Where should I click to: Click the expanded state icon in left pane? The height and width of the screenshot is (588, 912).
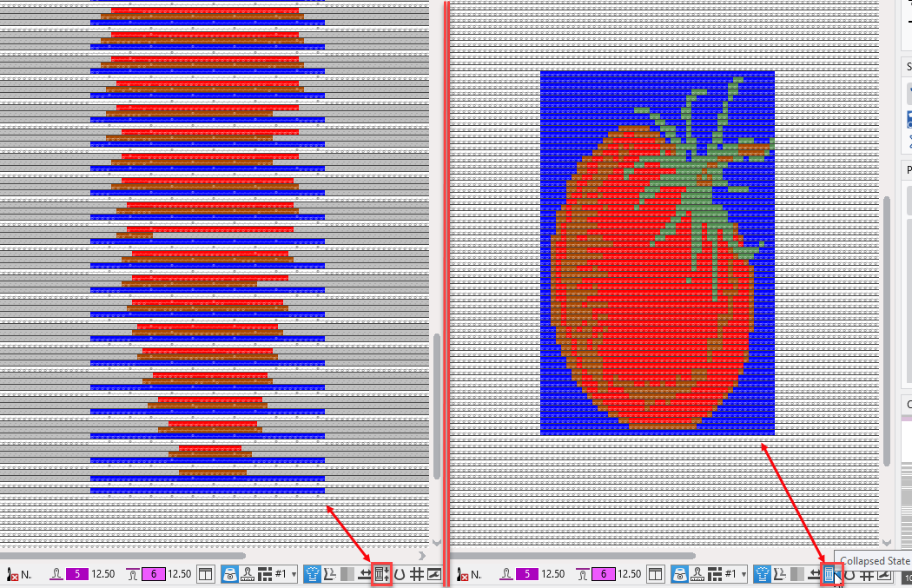pos(380,574)
